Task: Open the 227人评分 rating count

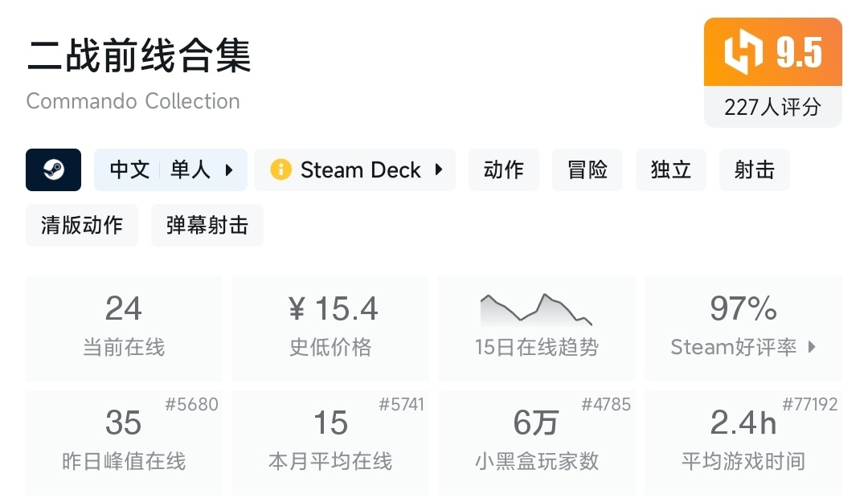Action: (x=772, y=107)
